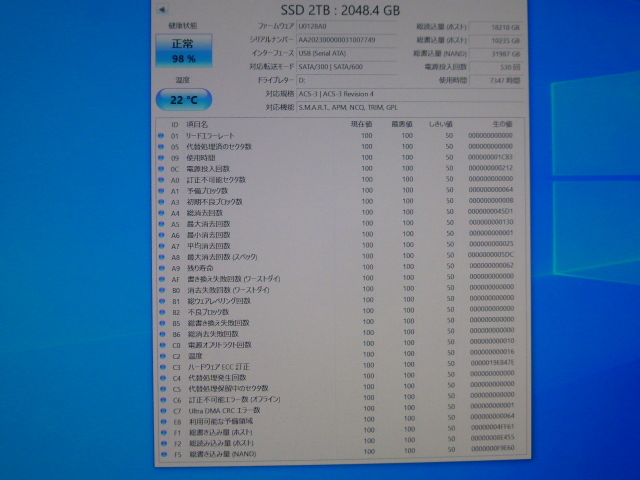The width and height of the screenshot is (640, 480).
Task: Click the host writes value 10235 GB
Action: [496, 41]
